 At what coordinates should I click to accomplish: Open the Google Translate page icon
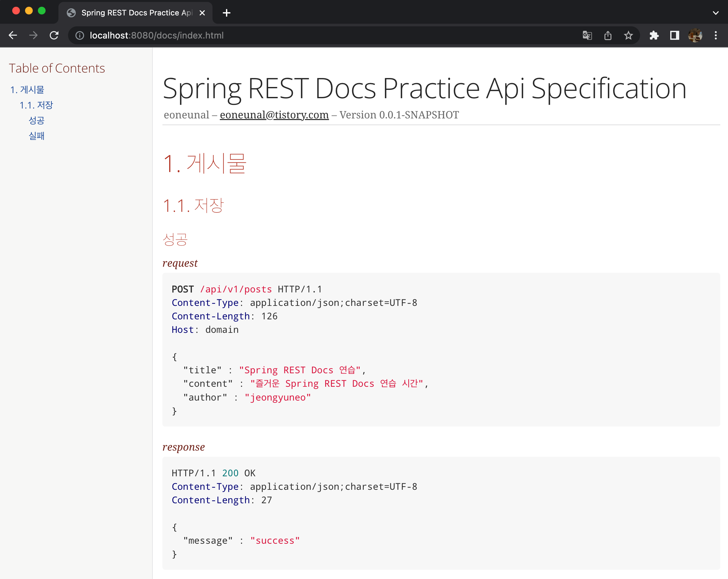[x=587, y=35]
